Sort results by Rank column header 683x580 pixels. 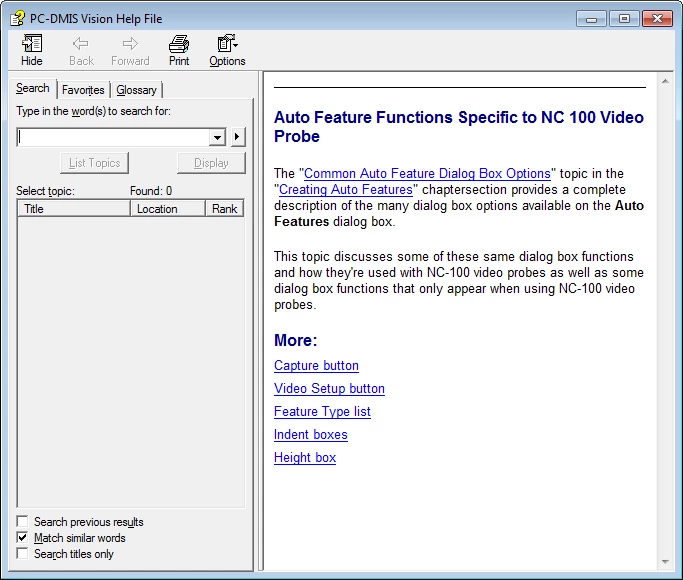coord(224,209)
